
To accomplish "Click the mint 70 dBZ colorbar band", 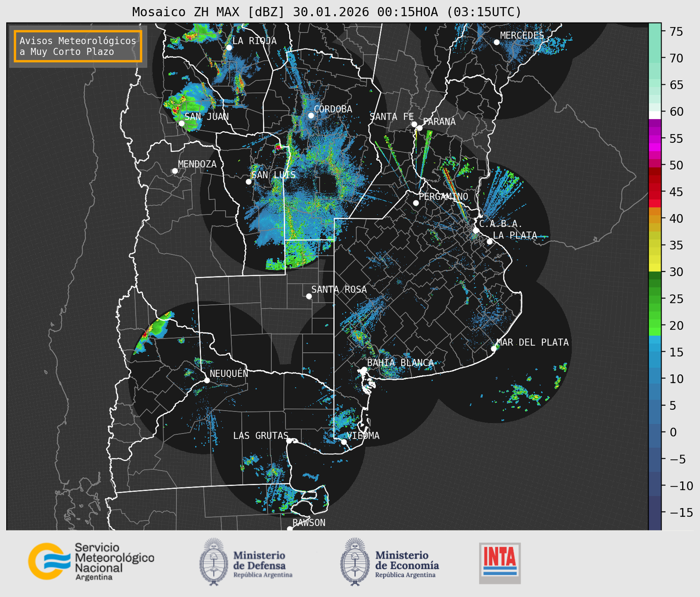I will pyautogui.click(x=654, y=58).
